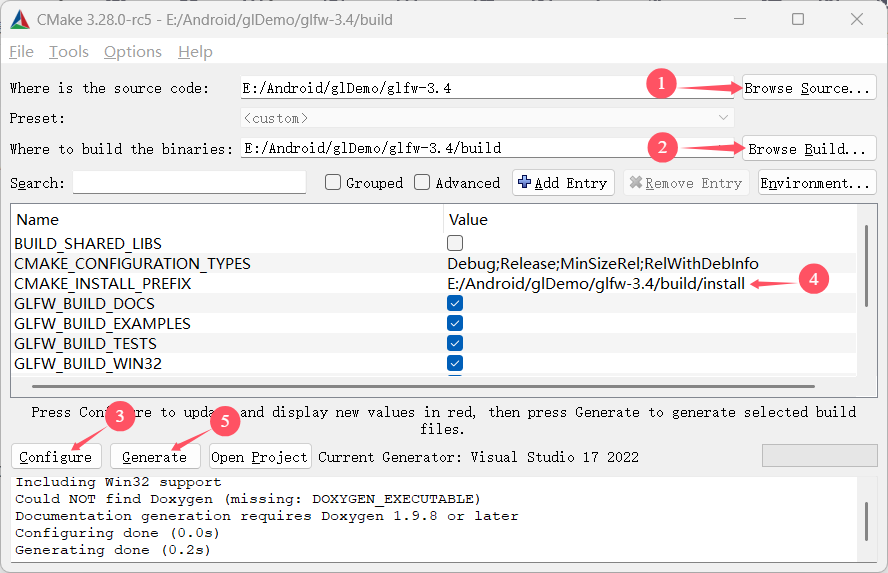Enable the Grouped checkbox
This screenshot has height=573, width=888.
tap(333, 183)
